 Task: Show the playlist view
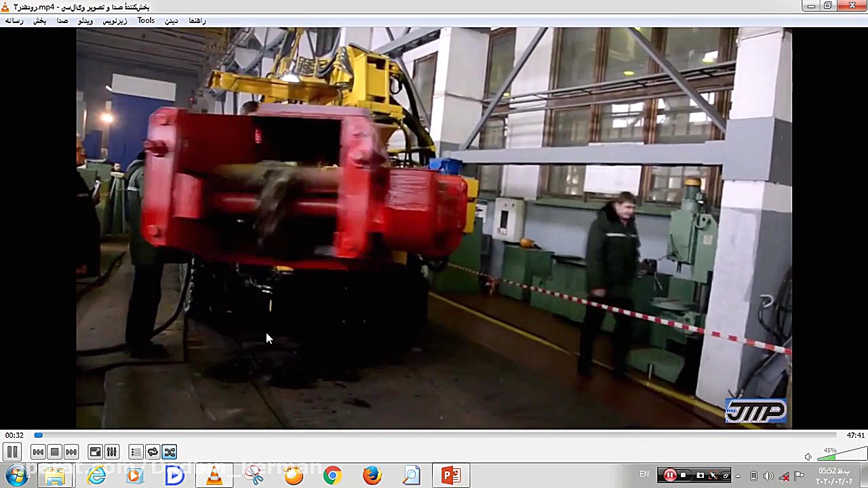[x=136, y=452]
